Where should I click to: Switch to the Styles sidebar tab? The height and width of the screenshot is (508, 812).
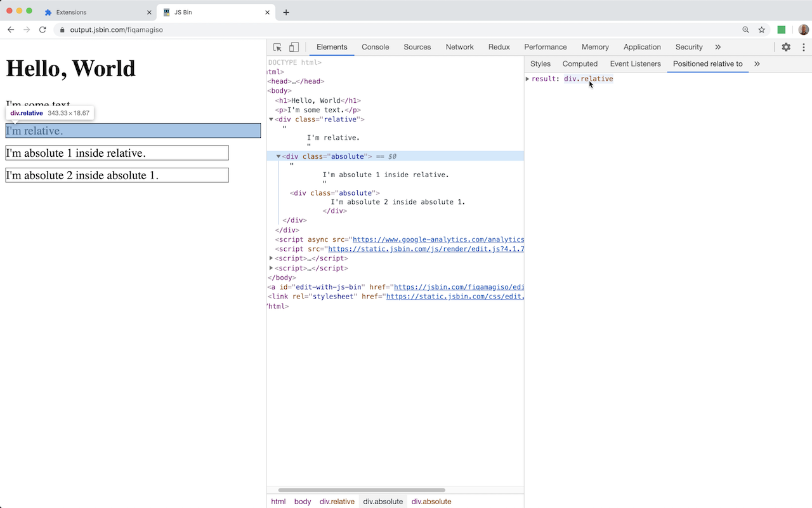(540, 63)
